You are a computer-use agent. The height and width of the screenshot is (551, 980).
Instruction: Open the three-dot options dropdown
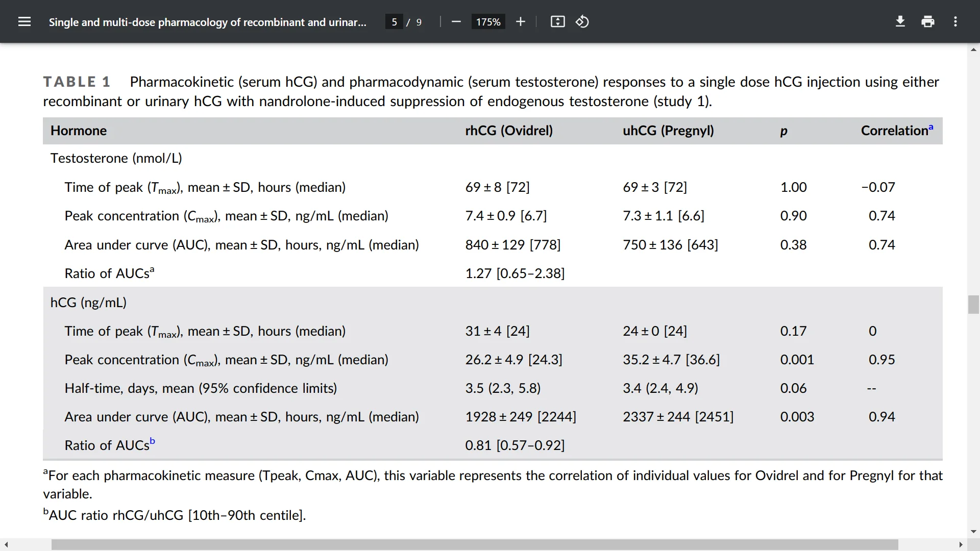point(955,21)
